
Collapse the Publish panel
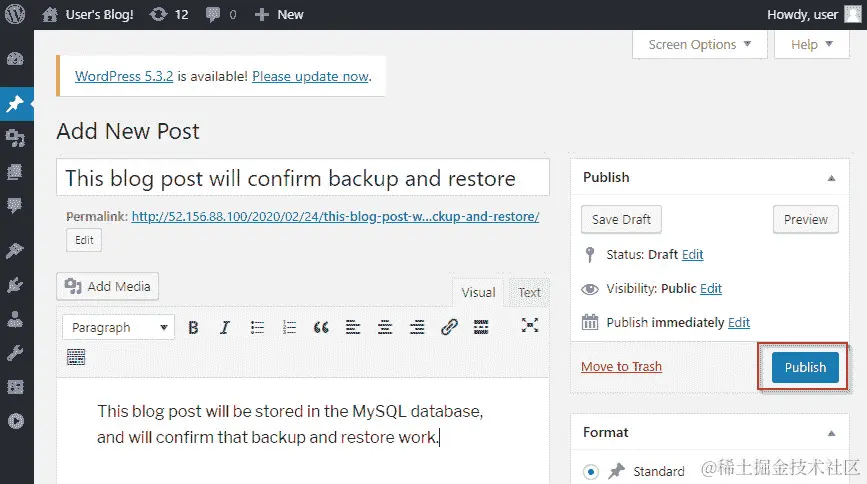click(831, 178)
